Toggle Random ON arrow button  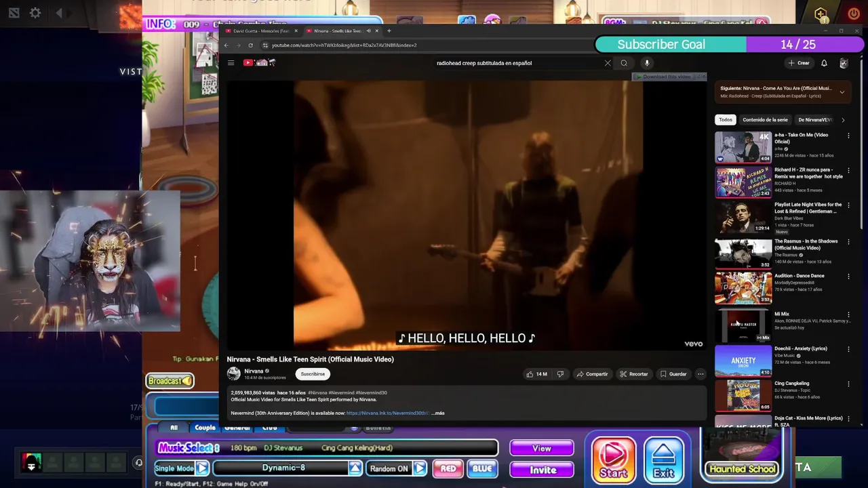coord(420,468)
